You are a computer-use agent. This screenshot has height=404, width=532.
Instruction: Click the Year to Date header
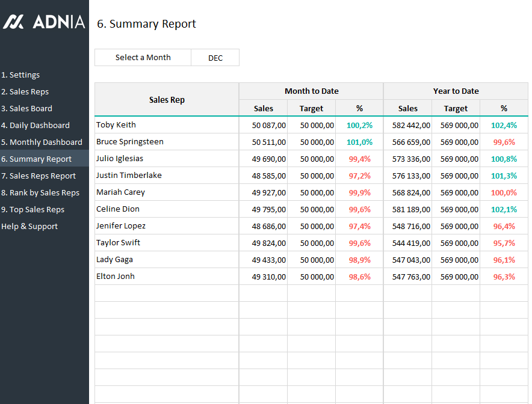pyautogui.click(x=456, y=91)
